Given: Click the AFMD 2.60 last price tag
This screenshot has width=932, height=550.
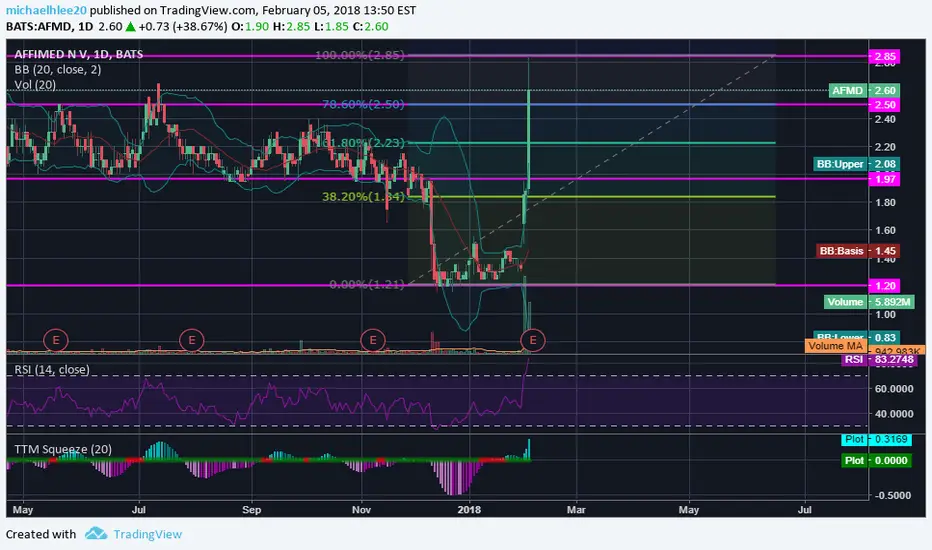Looking at the screenshot, I should tap(865, 90).
